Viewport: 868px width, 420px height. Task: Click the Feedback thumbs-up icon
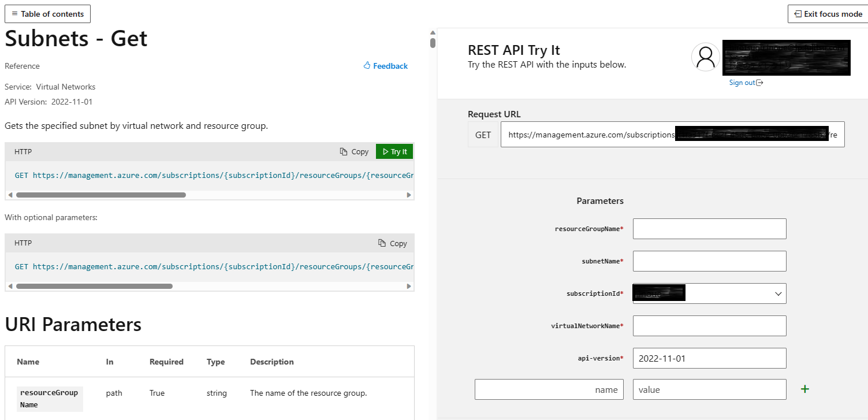click(x=367, y=65)
